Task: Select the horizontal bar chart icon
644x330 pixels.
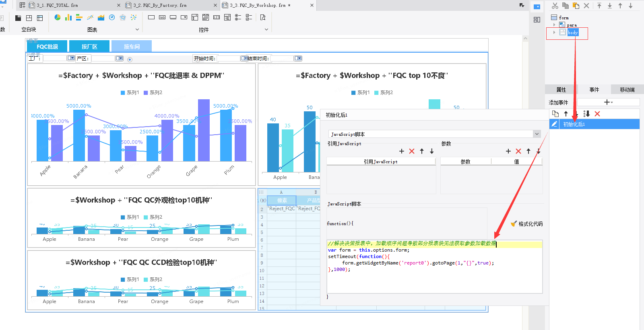Action: pos(79,17)
